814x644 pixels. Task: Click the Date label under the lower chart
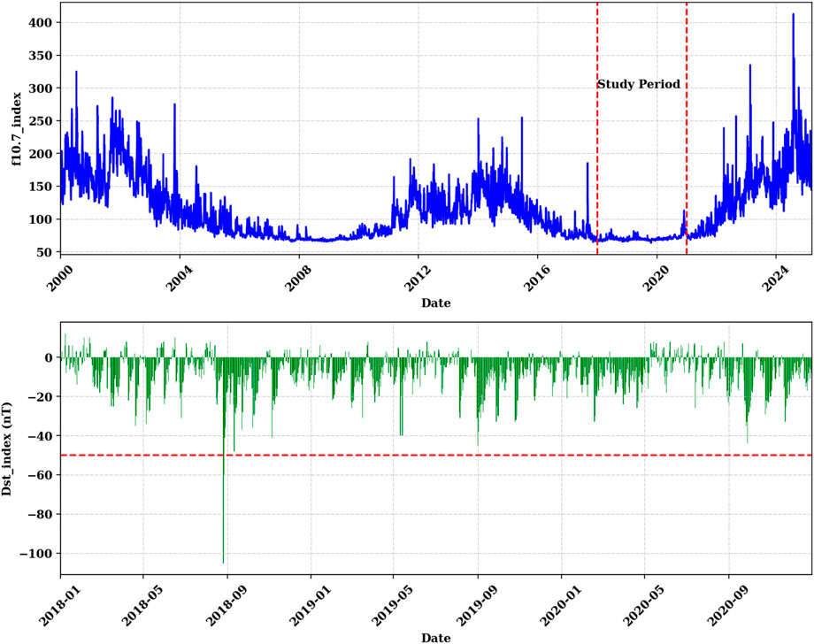click(x=435, y=637)
